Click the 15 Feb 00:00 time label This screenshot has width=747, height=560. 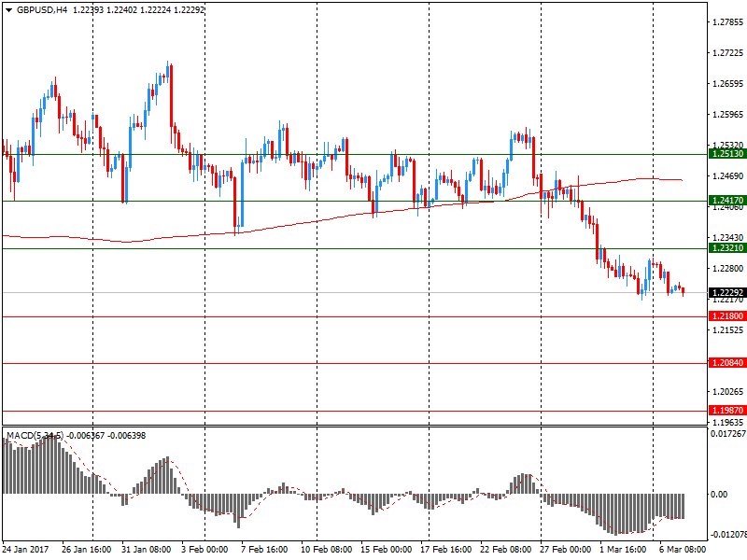pos(386,549)
